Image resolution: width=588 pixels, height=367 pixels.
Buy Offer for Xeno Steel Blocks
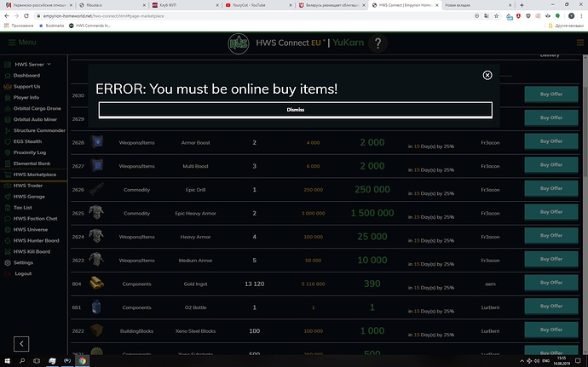[x=551, y=330]
